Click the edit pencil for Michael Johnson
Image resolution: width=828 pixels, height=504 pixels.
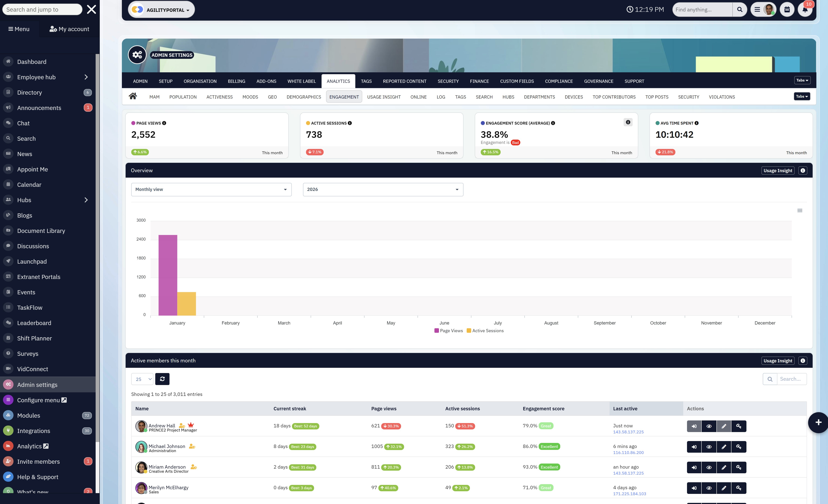click(724, 447)
